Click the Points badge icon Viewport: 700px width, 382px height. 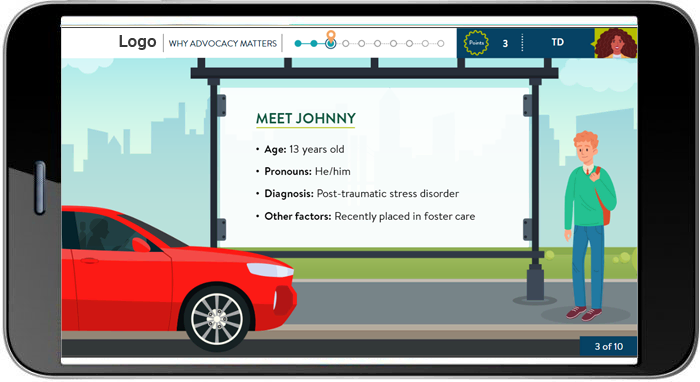[x=476, y=43]
